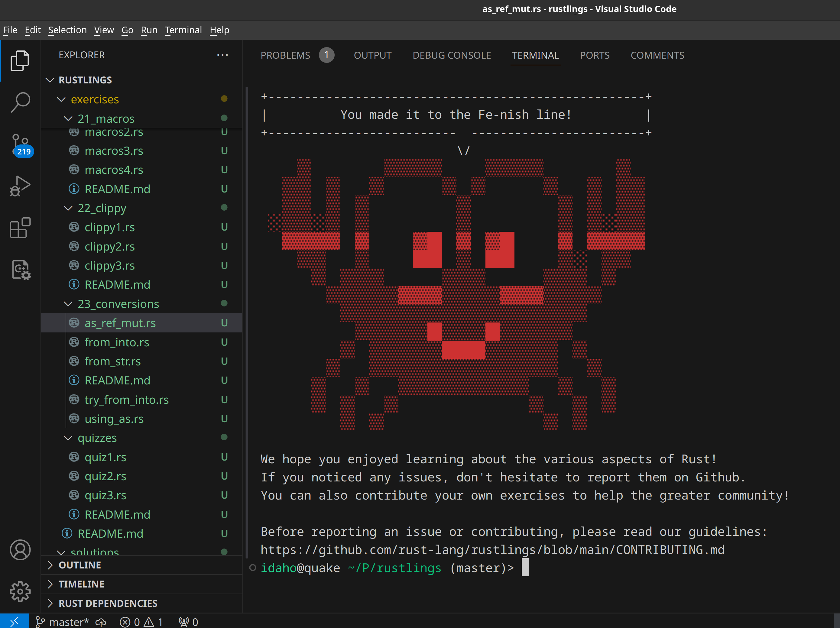Open the Explorer view icon
Image resolution: width=840 pixels, height=628 pixels.
click(20, 61)
